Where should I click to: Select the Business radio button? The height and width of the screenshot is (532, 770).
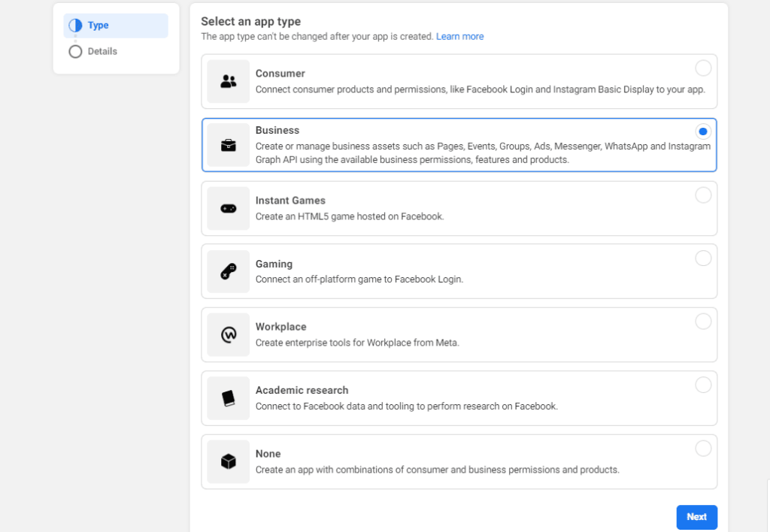[703, 131]
